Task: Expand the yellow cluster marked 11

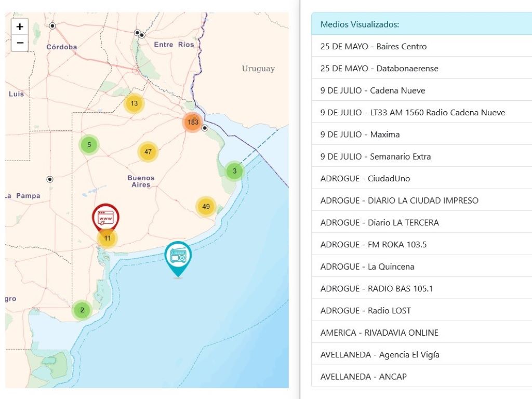Action: coord(108,238)
